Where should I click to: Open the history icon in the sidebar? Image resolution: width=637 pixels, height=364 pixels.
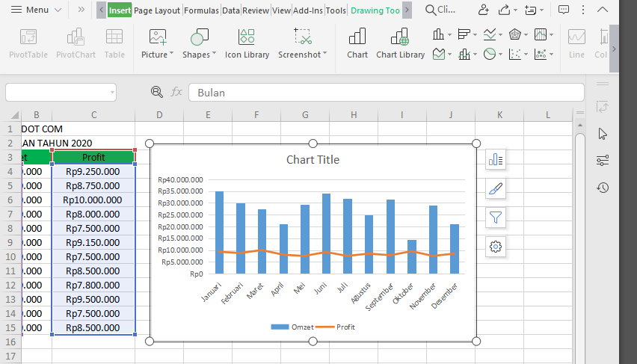(x=603, y=188)
